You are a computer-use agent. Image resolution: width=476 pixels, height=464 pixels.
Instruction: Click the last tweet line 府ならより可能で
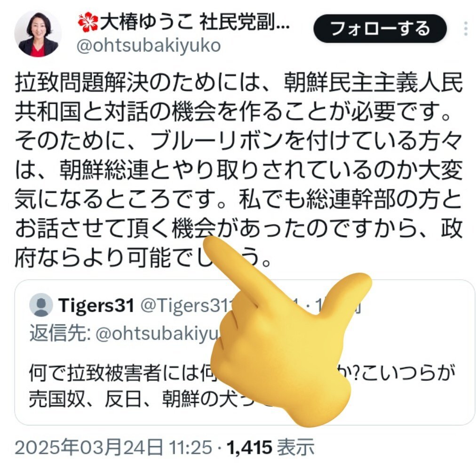tap(143, 258)
